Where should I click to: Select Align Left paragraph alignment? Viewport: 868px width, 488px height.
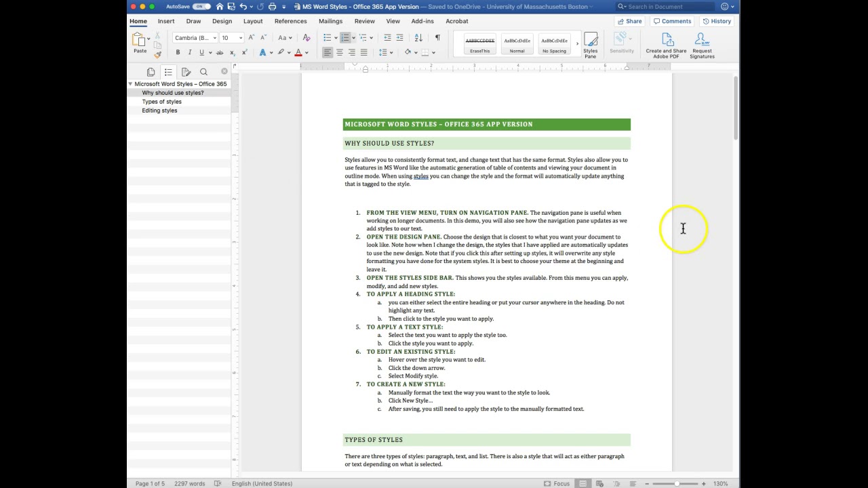328,52
